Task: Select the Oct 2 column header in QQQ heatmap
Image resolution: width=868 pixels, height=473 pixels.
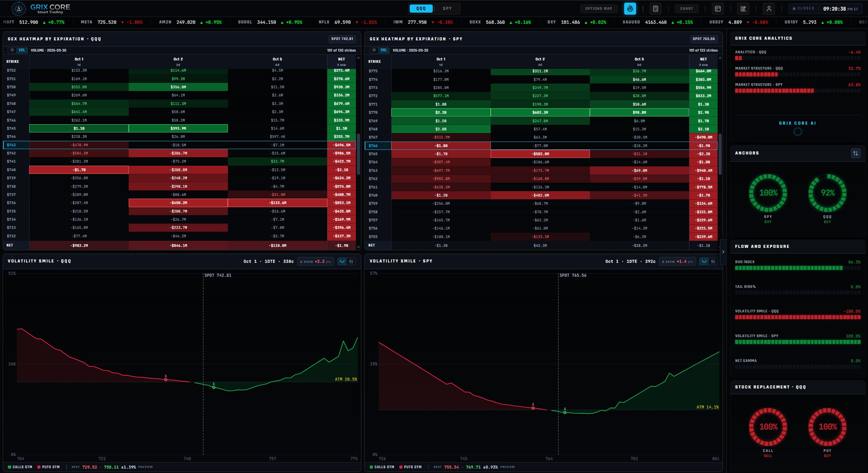Action: [178, 61]
